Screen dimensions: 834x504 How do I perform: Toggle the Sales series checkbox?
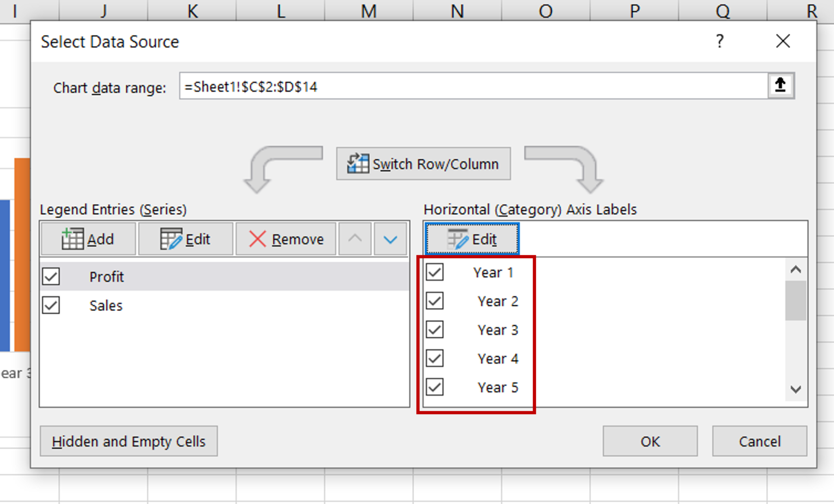point(50,306)
